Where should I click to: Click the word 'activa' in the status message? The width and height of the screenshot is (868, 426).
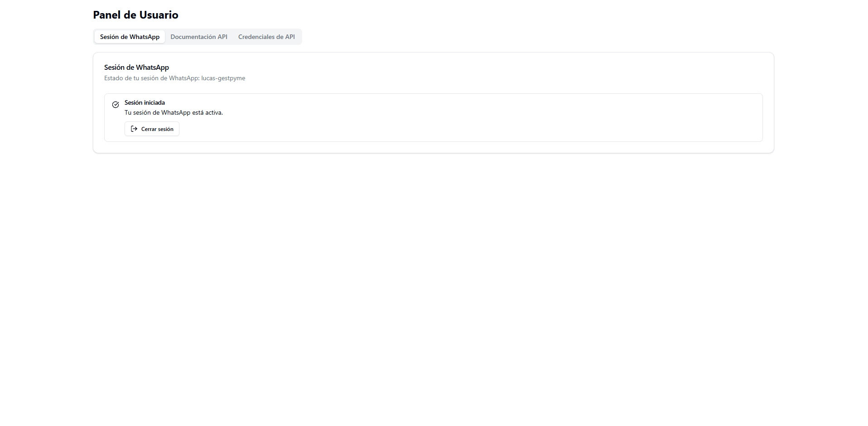tap(214, 112)
